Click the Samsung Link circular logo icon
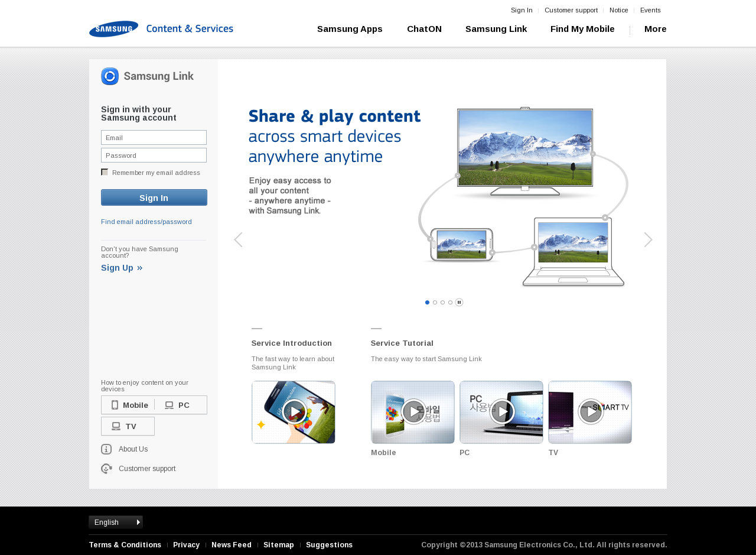This screenshot has height=555, width=756. [x=110, y=76]
